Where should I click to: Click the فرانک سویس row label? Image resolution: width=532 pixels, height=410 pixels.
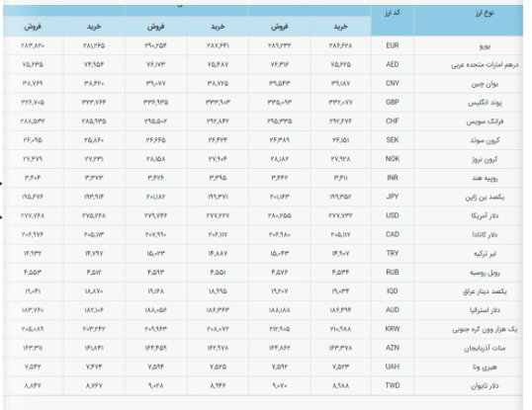pyautogui.click(x=485, y=122)
